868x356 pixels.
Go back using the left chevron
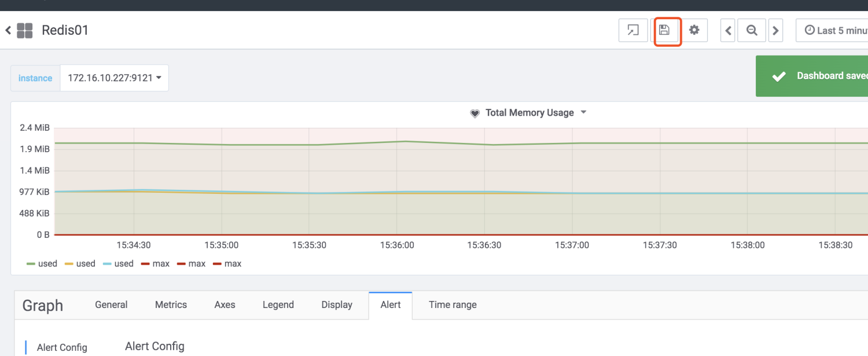(8, 30)
